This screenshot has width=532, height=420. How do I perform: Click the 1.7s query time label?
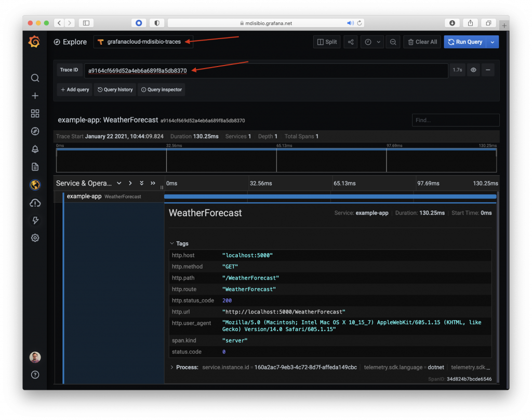tap(457, 70)
